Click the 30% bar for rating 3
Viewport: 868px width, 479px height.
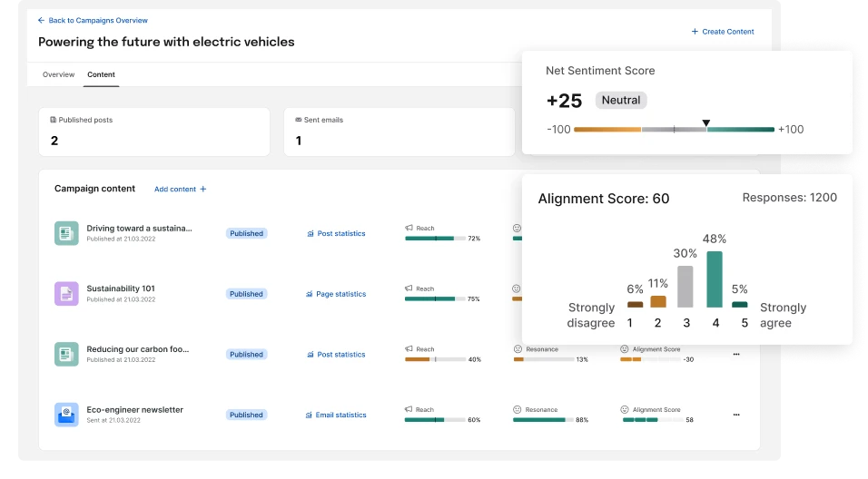click(x=686, y=287)
